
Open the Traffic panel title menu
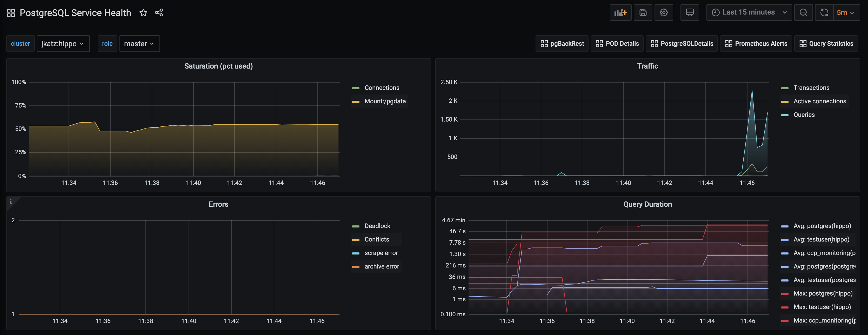(x=647, y=66)
